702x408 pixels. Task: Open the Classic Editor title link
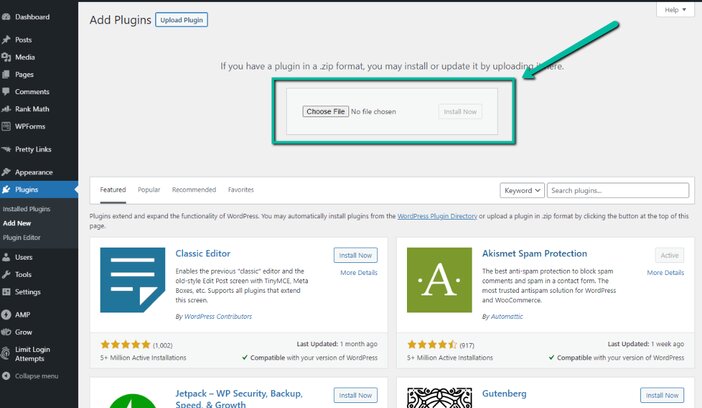click(203, 253)
